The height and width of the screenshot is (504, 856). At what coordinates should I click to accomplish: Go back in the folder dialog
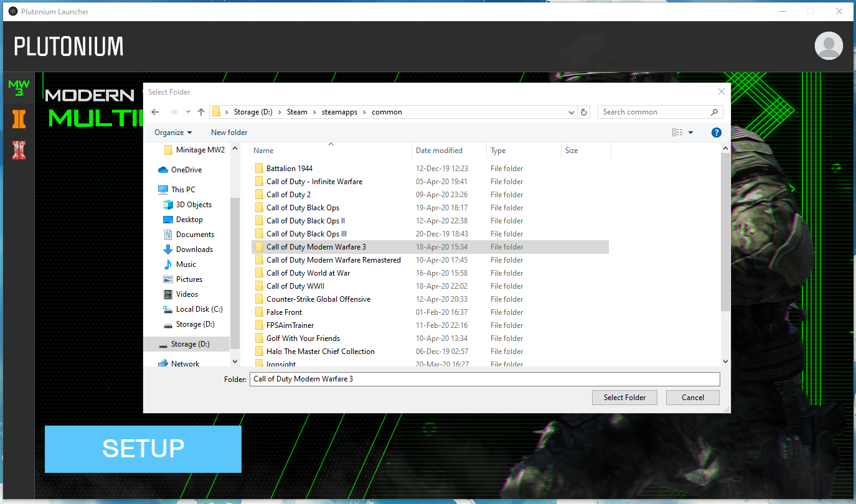pos(155,112)
